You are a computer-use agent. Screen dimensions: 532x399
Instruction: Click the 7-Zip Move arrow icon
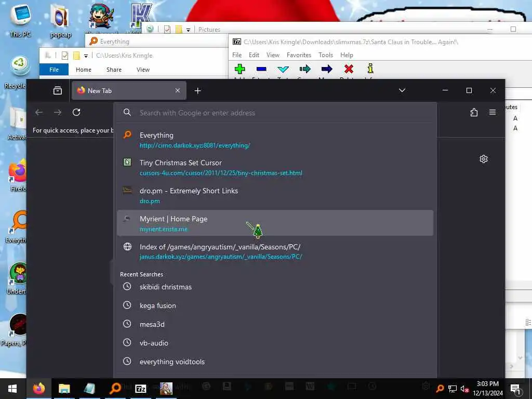coord(327,69)
